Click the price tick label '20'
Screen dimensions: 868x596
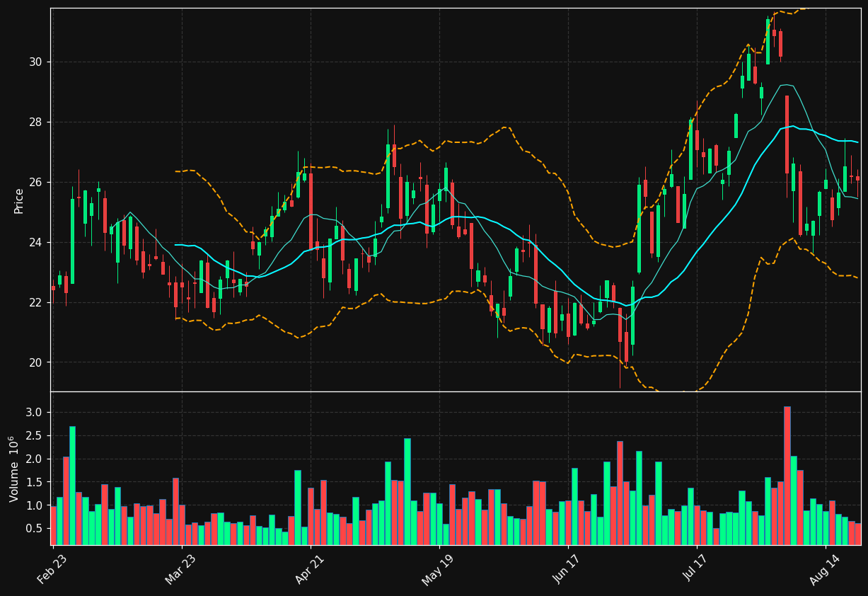(36, 362)
